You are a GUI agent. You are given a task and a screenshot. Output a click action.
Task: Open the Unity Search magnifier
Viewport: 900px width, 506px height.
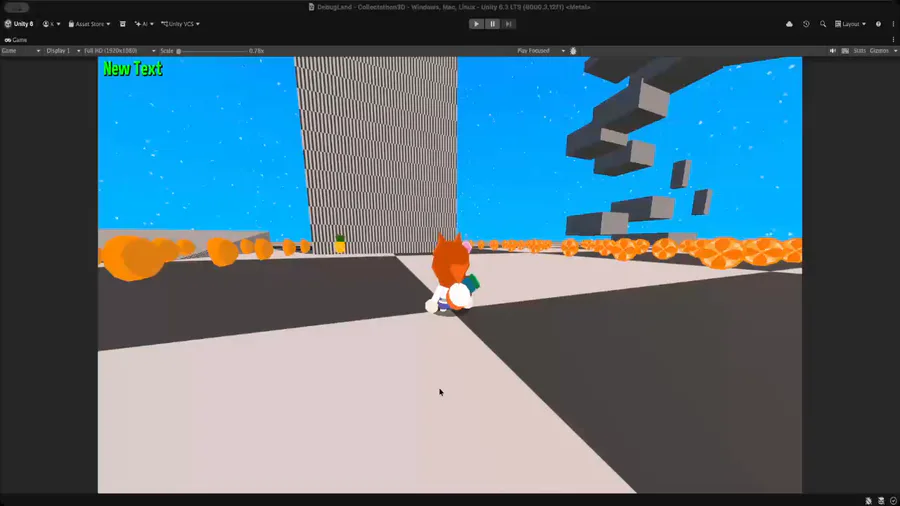click(823, 24)
